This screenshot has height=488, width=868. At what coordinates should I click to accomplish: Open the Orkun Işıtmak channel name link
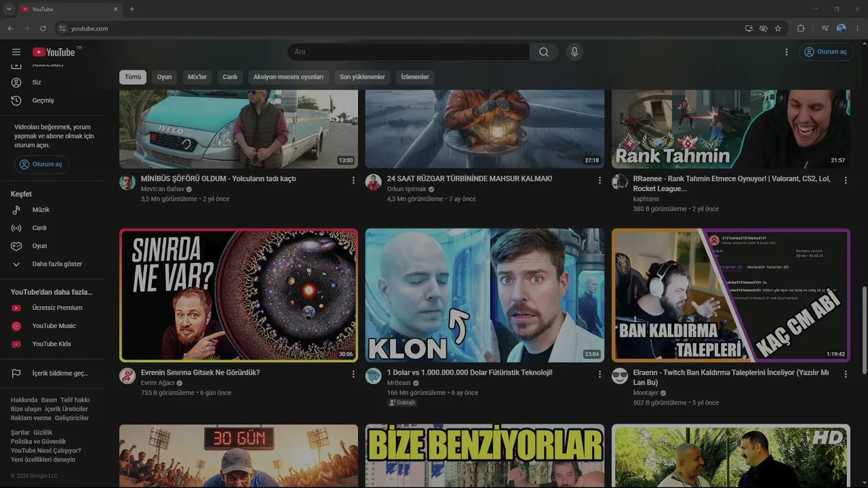point(407,189)
